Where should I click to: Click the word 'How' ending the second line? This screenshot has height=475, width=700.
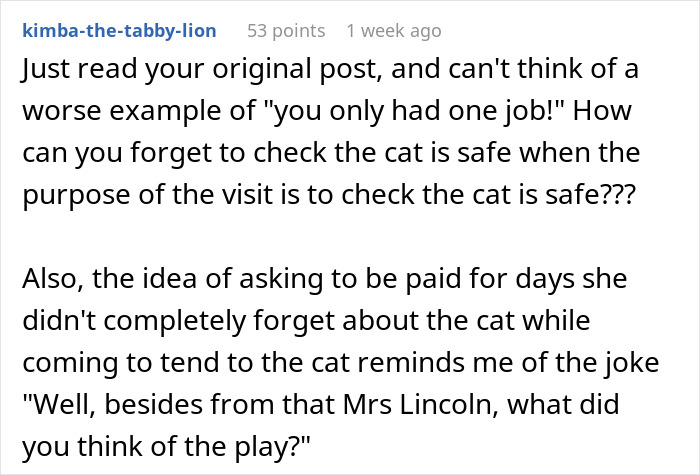[x=602, y=111]
